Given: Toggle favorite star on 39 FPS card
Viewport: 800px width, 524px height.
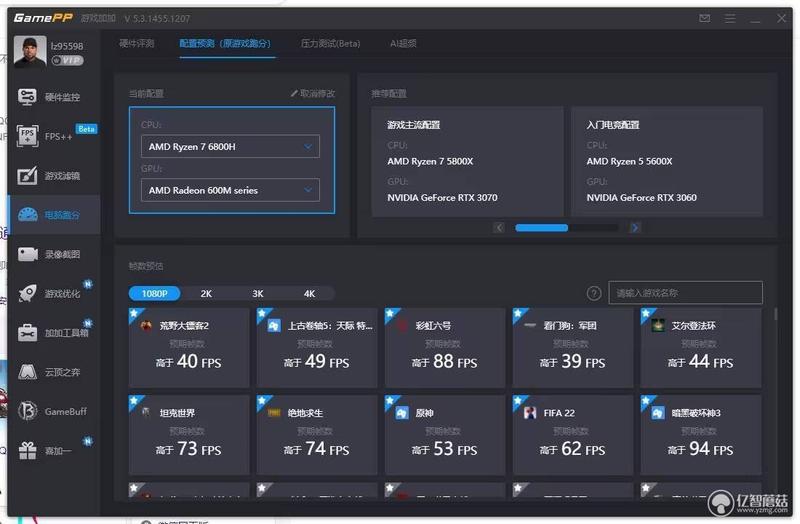Looking at the screenshot, I should (518, 313).
